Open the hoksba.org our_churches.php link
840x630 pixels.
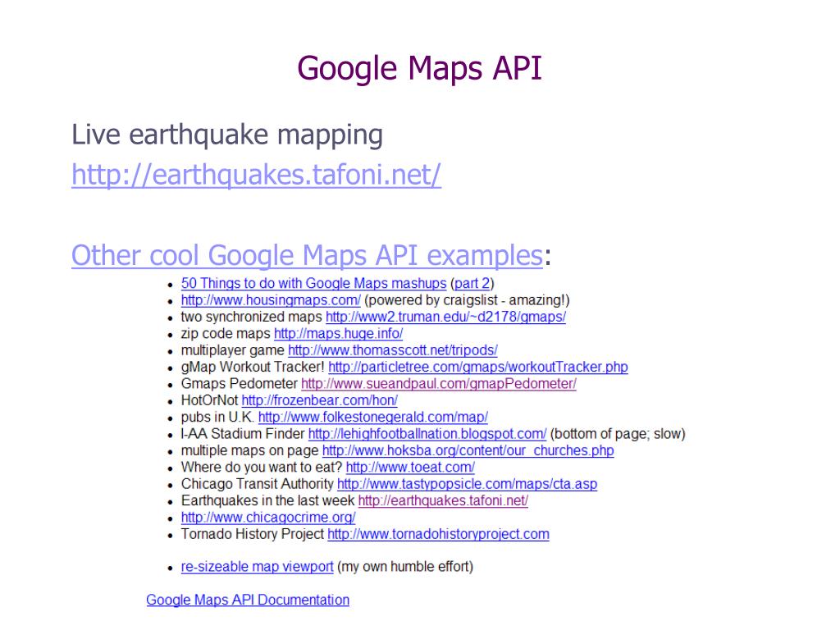coord(468,450)
